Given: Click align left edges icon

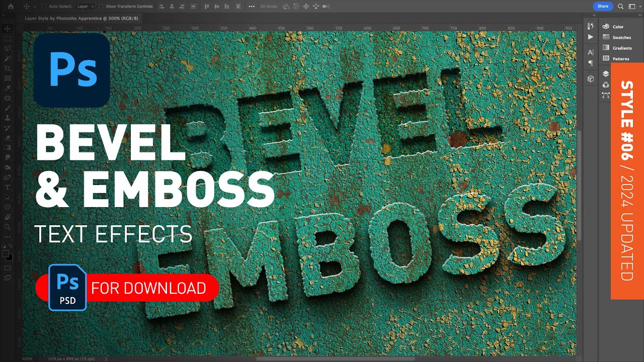Looking at the screenshot, I should (x=162, y=7).
